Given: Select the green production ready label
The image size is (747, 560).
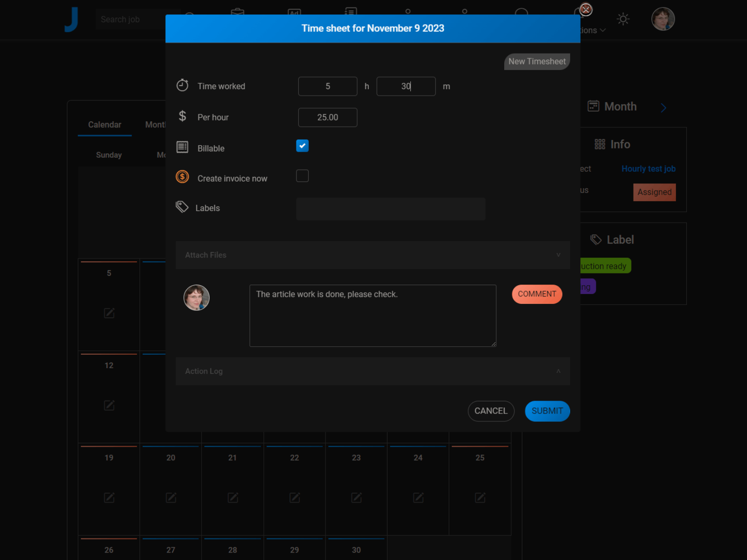Looking at the screenshot, I should pyautogui.click(x=606, y=266).
